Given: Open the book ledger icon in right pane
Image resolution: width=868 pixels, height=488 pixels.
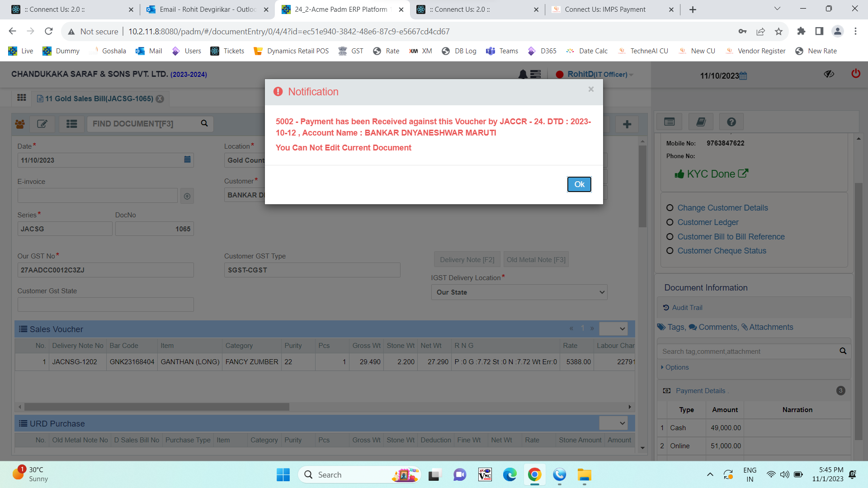Looking at the screenshot, I should (701, 122).
